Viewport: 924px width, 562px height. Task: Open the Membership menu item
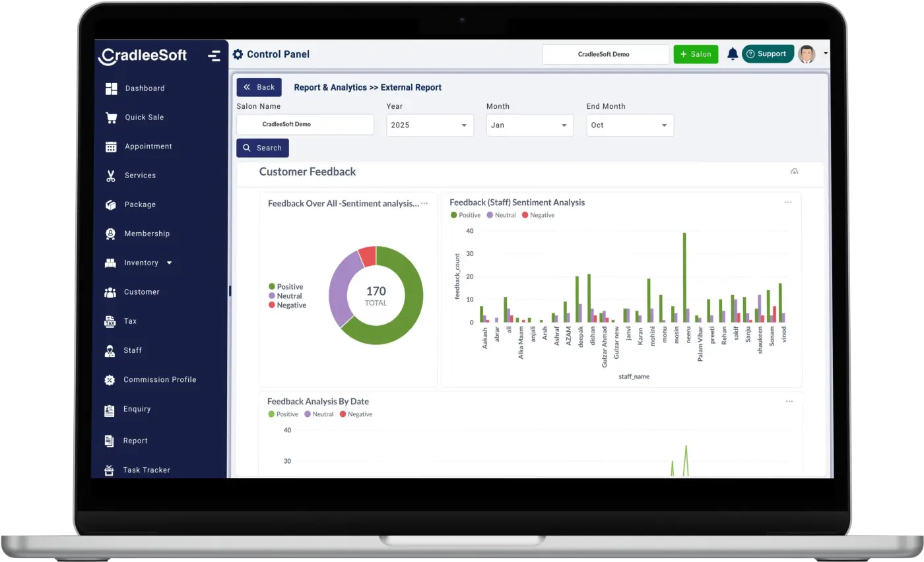147,234
